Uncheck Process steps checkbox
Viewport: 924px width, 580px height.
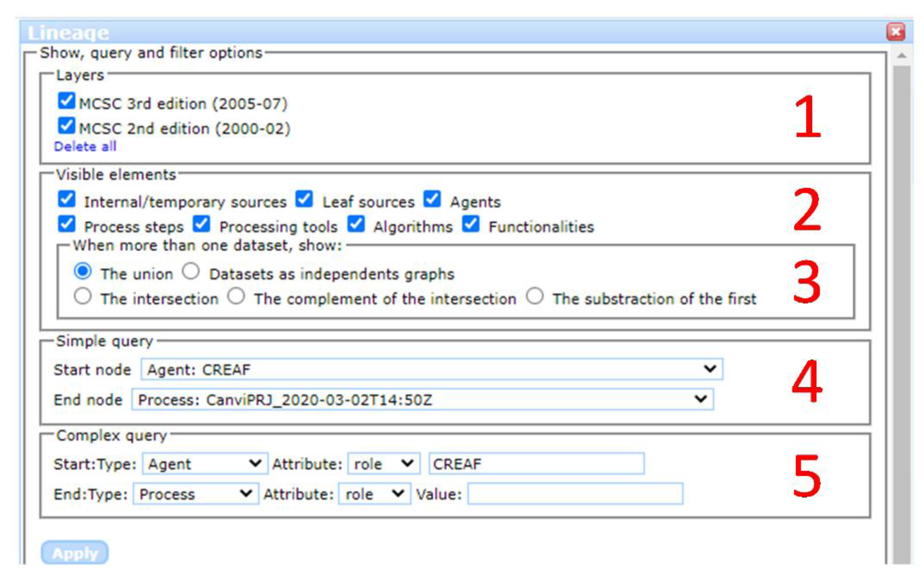click(x=66, y=224)
